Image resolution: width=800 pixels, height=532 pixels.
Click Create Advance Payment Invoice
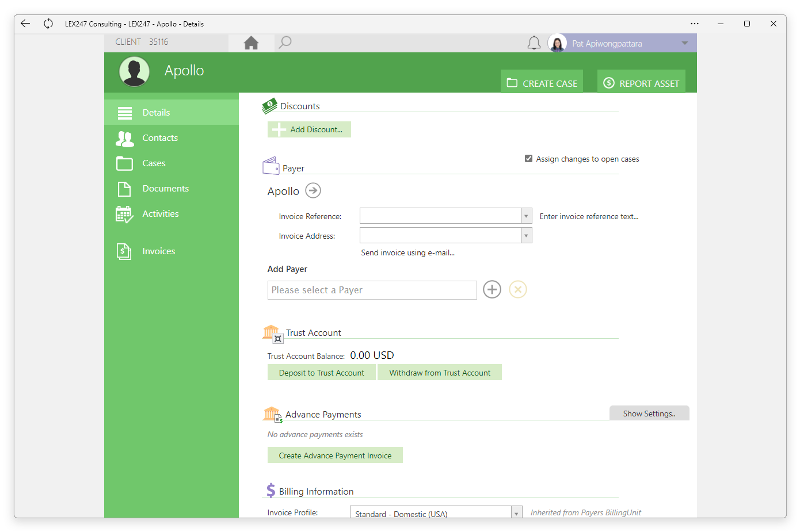point(335,456)
